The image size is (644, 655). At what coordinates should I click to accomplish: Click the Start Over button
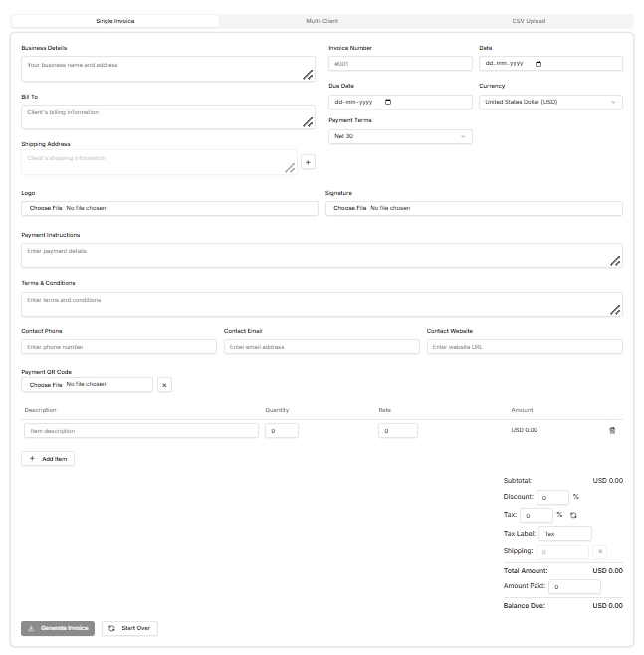tap(129, 628)
